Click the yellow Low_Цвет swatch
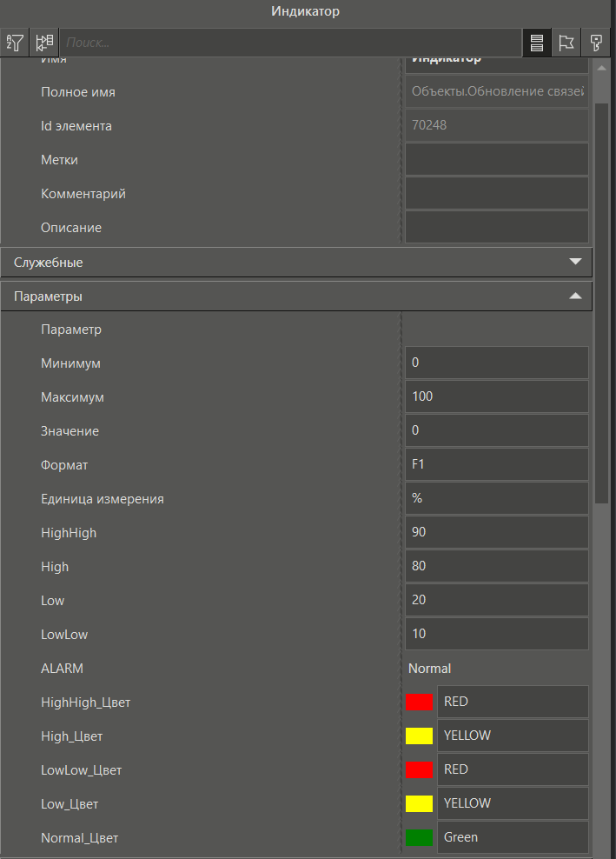Image resolution: width=616 pixels, height=859 pixels. 419,803
